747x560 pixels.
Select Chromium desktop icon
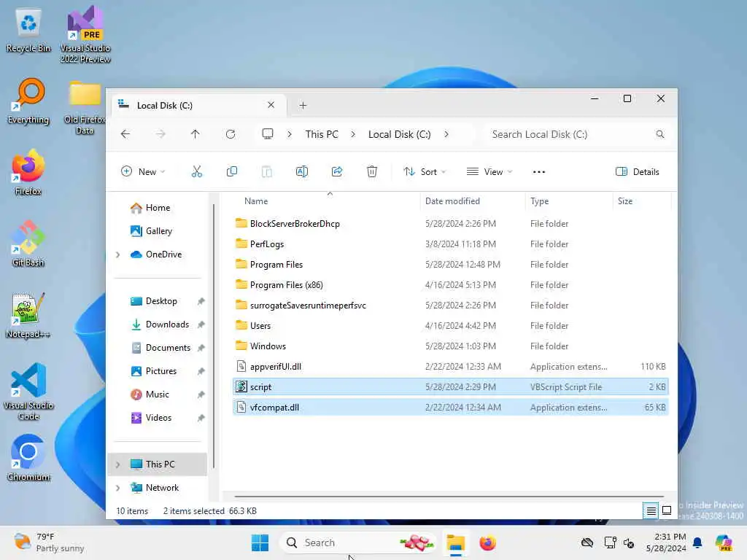pyautogui.click(x=28, y=458)
